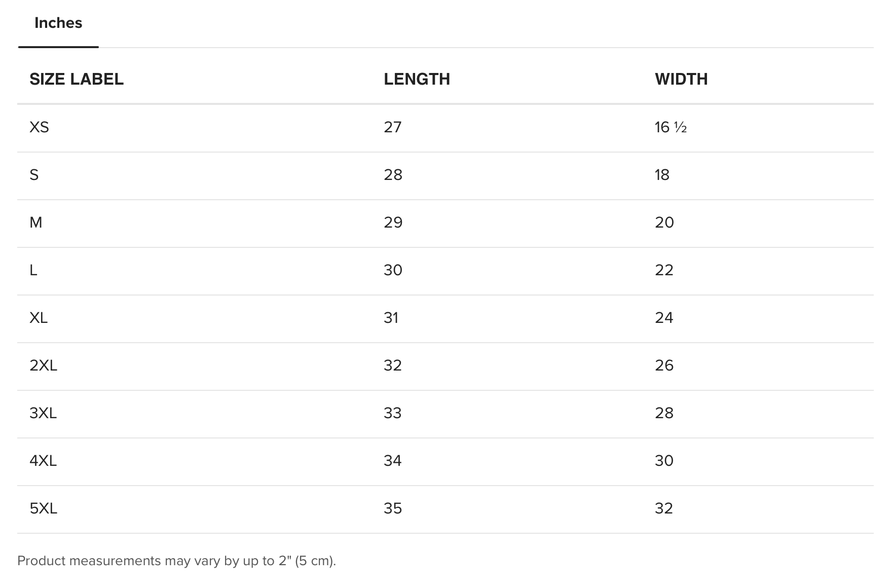Click the SIZE LABEL column header
The image size is (892, 588).
(77, 79)
